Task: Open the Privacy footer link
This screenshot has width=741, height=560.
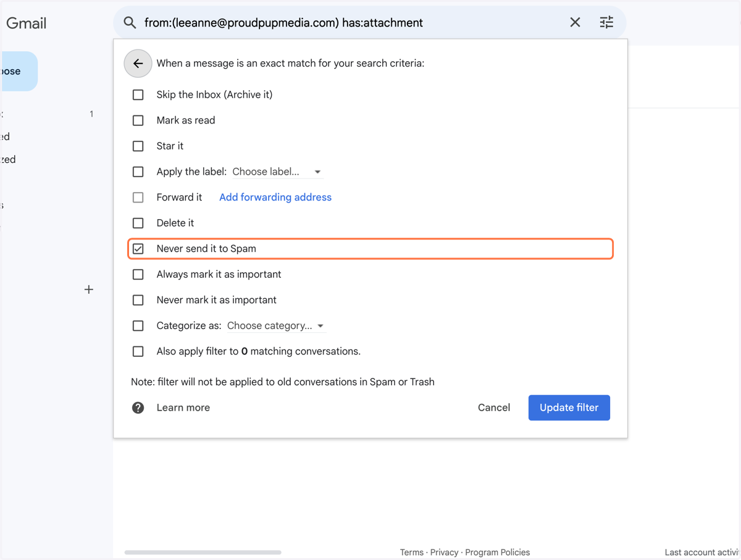Action: (445, 553)
